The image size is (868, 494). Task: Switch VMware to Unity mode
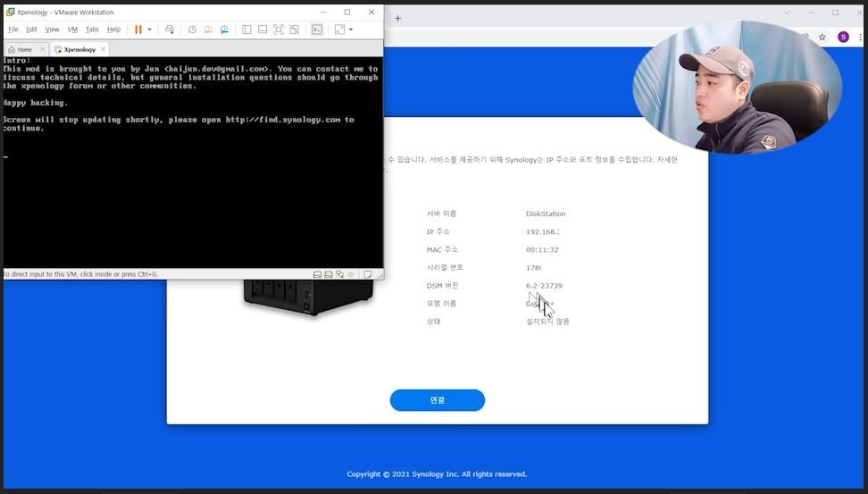pyautogui.click(x=295, y=29)
